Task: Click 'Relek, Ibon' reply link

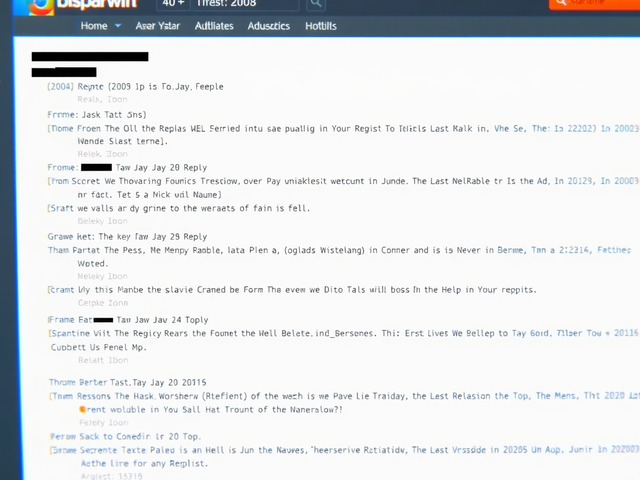Action: tap(102, 154)
